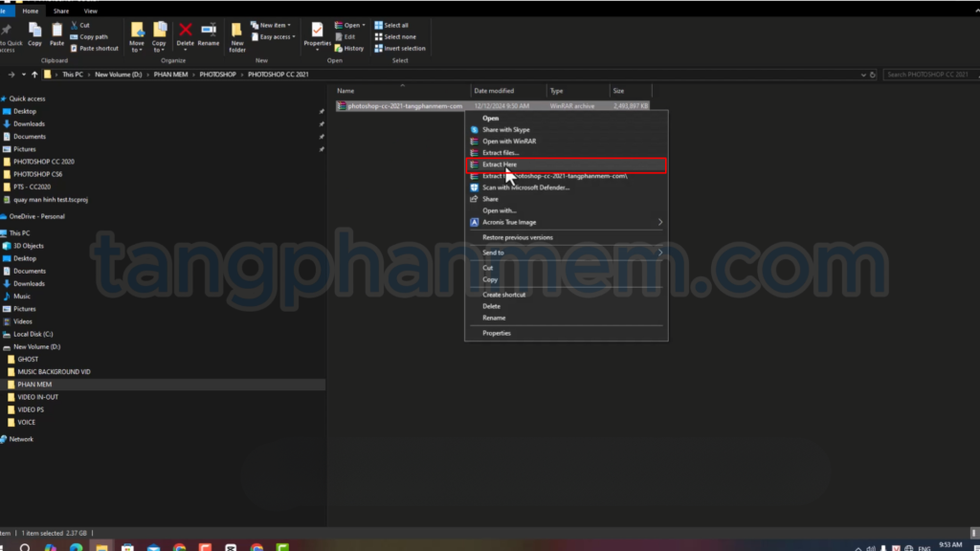Click the Paste icon in the ribbon
Viewport: 980px width, 551px height.
57,34
